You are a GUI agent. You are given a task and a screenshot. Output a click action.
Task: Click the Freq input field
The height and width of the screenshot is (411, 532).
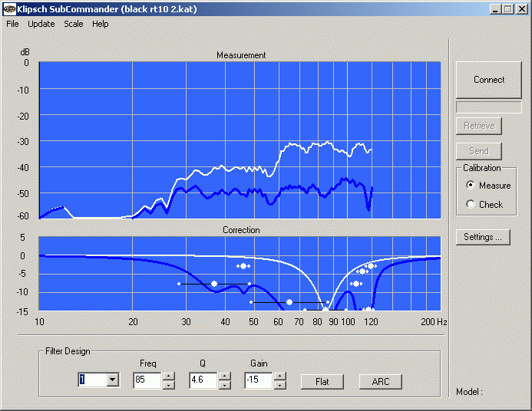coord(147,380)
